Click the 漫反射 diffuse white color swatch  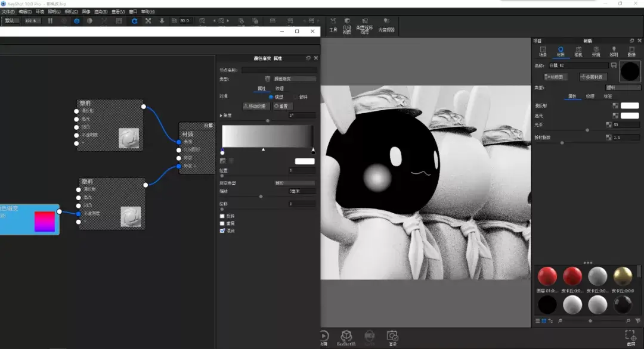point(630,106)
